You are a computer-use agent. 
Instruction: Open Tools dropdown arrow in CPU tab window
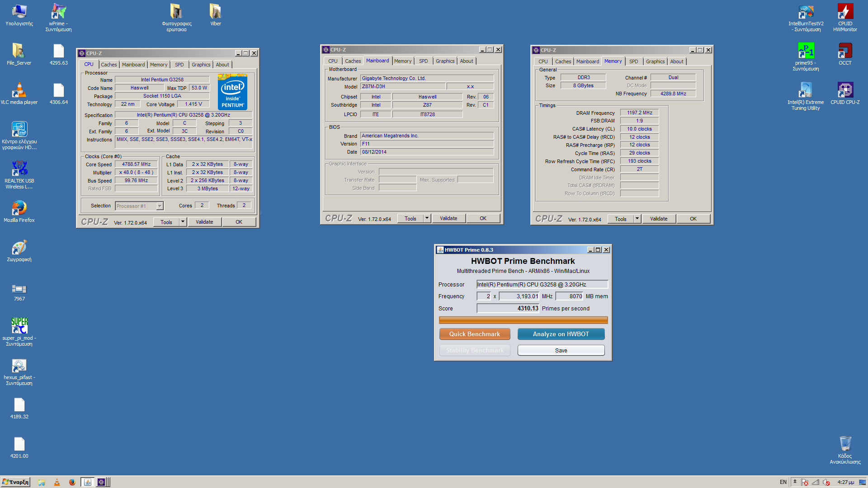click(x=183, y=222)
